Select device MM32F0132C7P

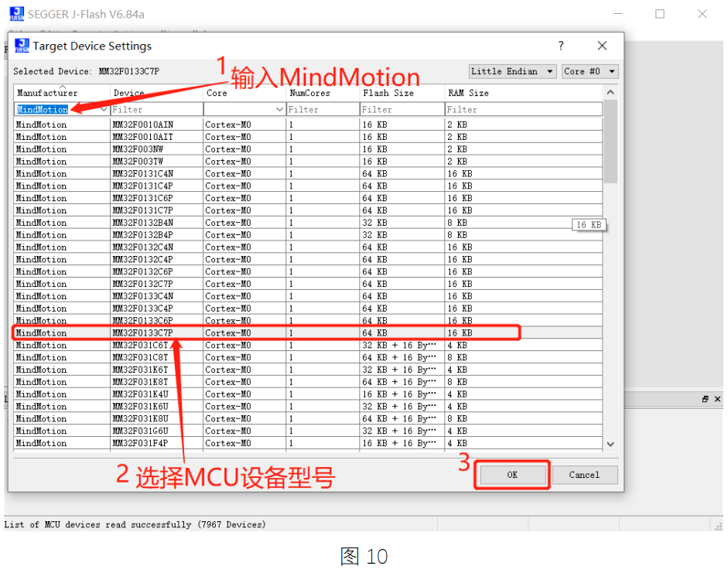coord(308,284)
